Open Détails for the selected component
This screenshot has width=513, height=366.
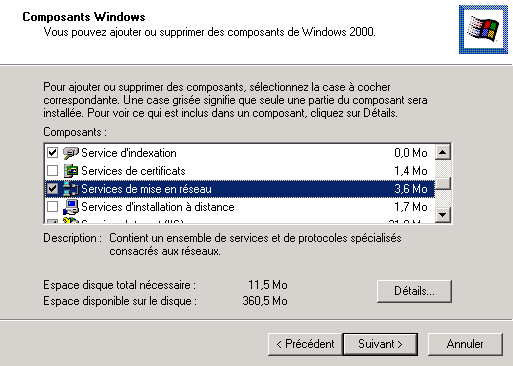click(414, 291)
